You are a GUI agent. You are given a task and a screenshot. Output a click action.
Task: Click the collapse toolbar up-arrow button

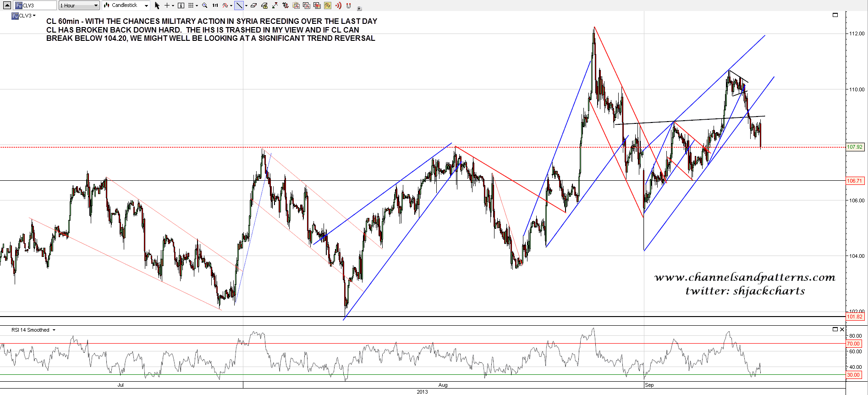(x=7, y=6)
